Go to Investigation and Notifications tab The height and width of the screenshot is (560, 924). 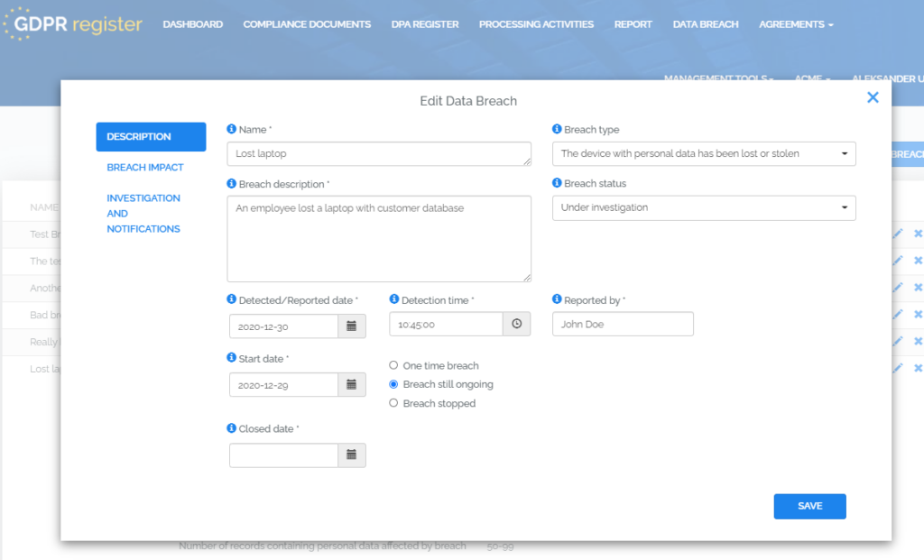point(143,214)
